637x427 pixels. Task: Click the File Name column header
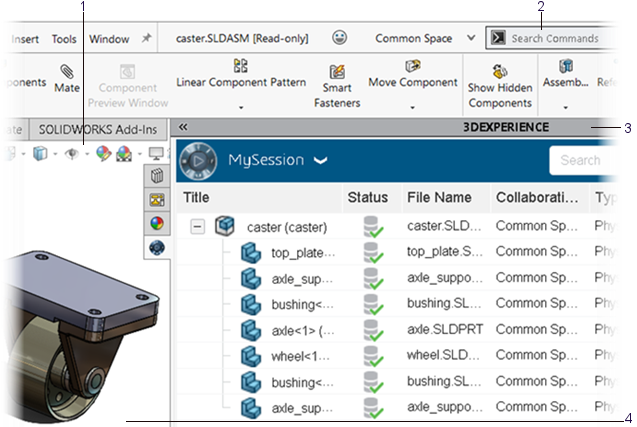click(x=439, y=198)
